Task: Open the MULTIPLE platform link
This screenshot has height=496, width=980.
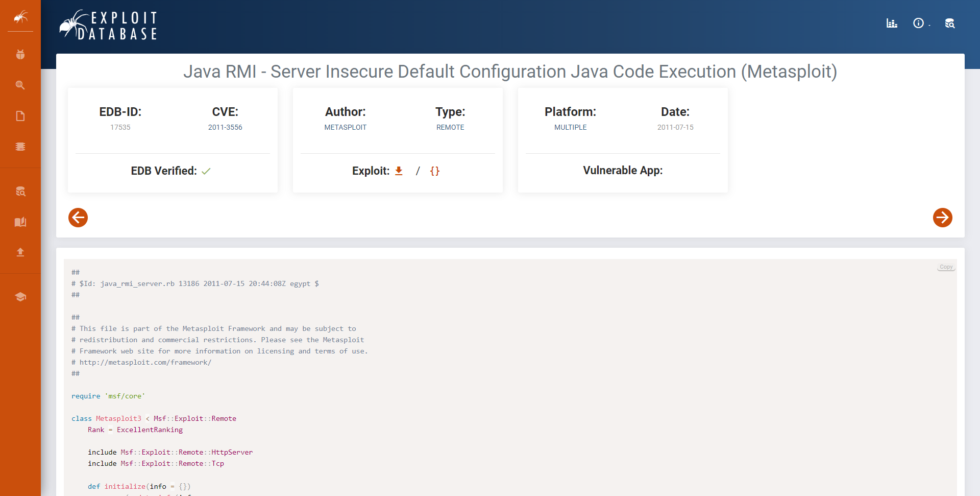Action: (571, 127)
